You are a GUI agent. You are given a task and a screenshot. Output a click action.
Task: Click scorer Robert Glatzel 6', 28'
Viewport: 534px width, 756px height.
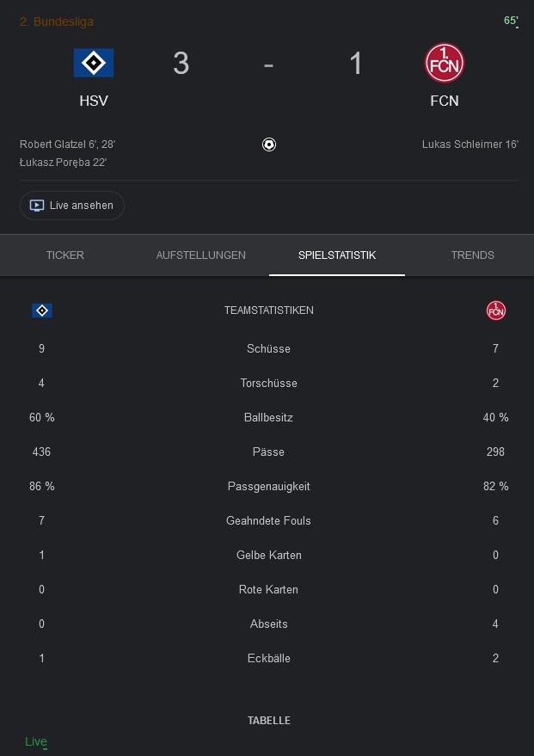coord(67,144)
